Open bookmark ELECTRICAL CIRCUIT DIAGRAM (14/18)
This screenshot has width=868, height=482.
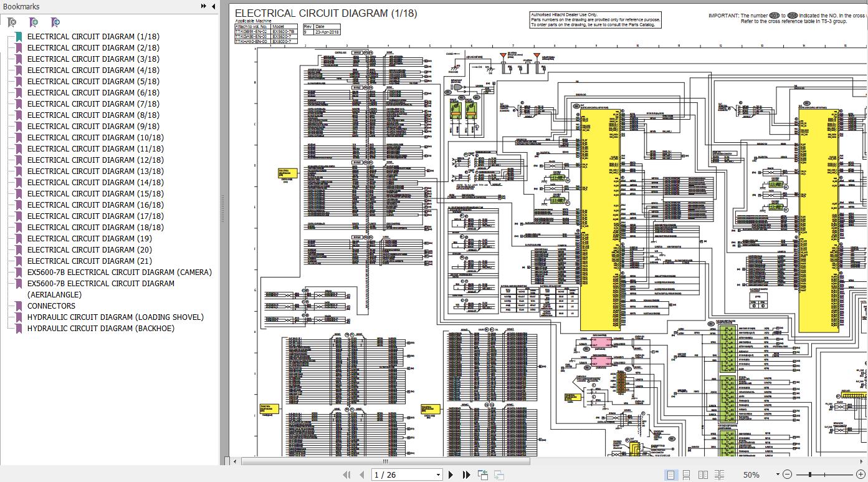(95, 183)
